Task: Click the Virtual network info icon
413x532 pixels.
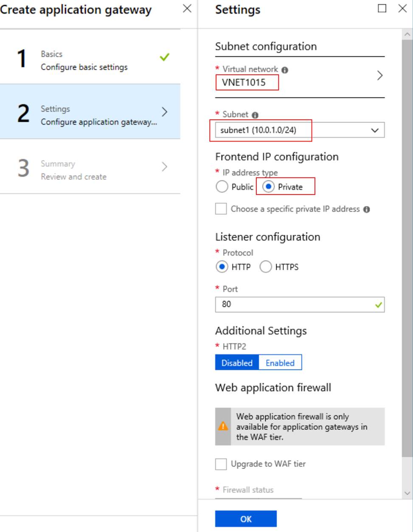Action: coord(285,70)
